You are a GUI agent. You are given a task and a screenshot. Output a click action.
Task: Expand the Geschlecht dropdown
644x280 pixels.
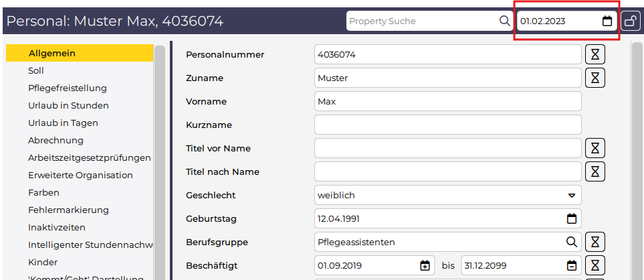coord(571,195)
